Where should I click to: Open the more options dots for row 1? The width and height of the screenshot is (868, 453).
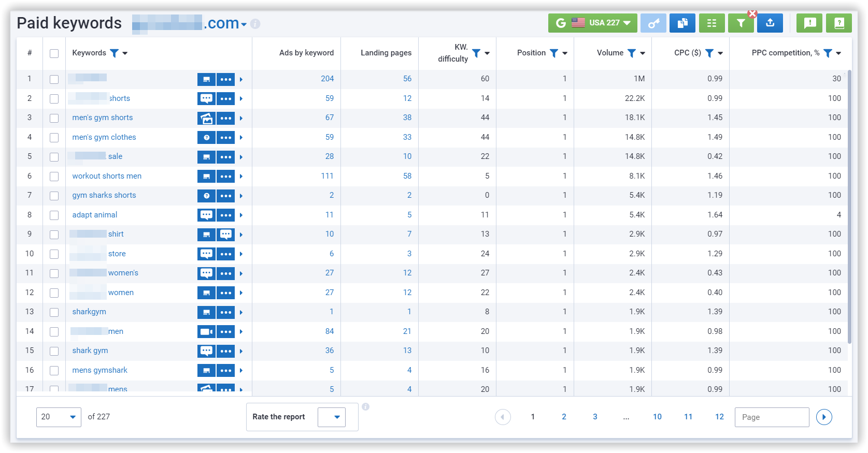pyautogui.click(x=225, y=79)
